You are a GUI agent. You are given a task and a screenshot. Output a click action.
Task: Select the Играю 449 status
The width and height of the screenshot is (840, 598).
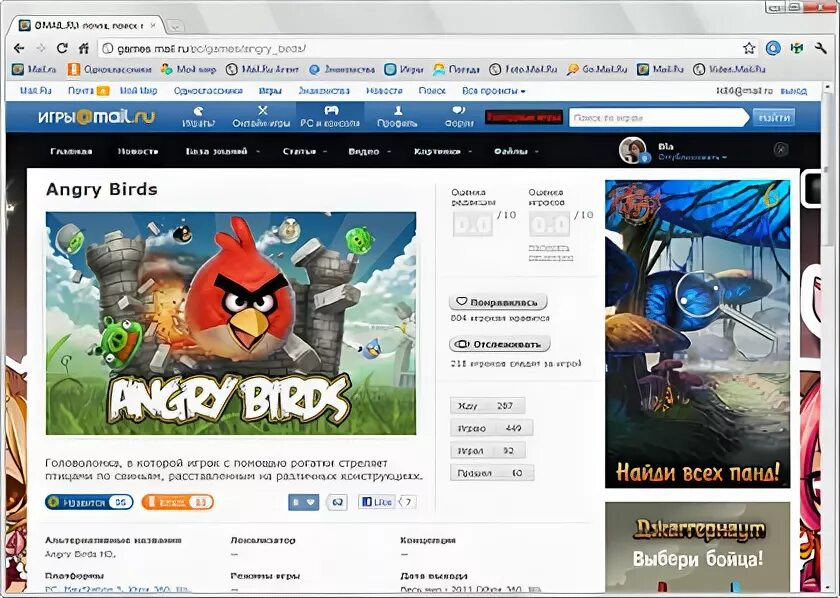(492, 428)
